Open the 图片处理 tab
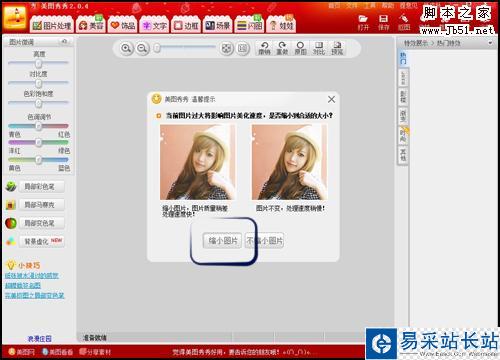Viewport: 500px width, 360px height. 52,25
